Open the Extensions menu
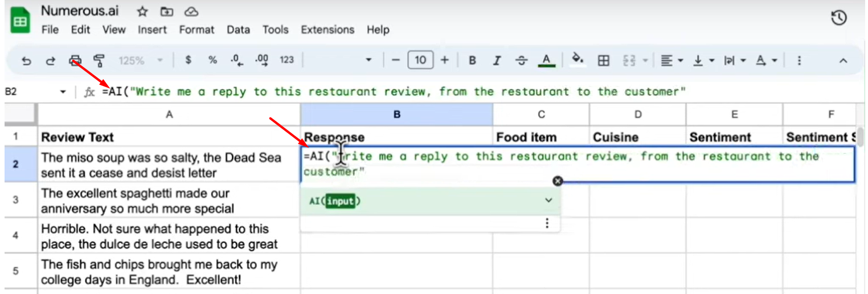 (x=327, y=30)
